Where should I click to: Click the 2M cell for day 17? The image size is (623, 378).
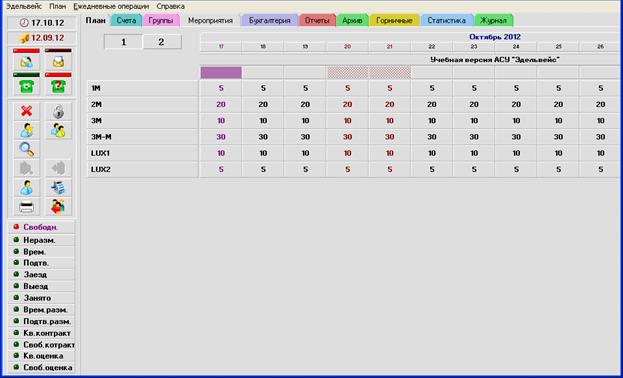(221, 105)
